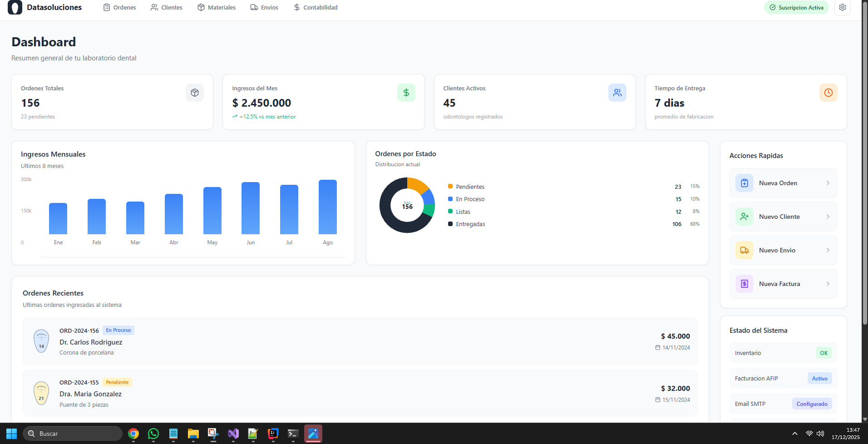The height and width of the screenshot is (444, 868).
Task: Toggle the Inventario OK status badge
Action: pos(824,353)
